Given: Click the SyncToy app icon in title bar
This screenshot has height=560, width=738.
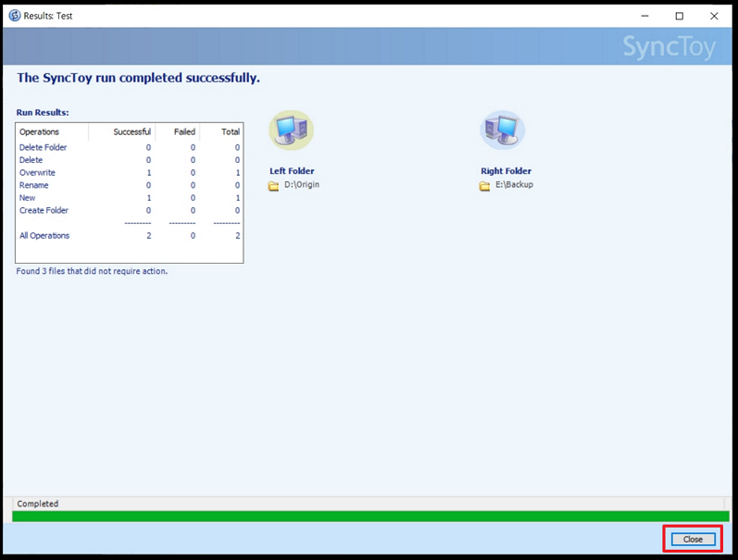Looking at the screenshot, I should [x=15, y=16].
